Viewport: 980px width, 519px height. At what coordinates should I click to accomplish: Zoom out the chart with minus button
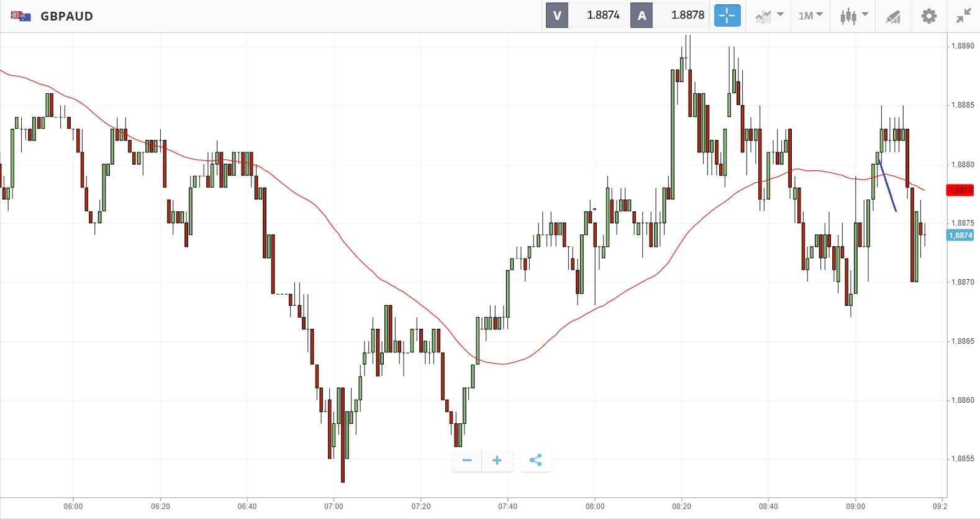coord(467,461)
